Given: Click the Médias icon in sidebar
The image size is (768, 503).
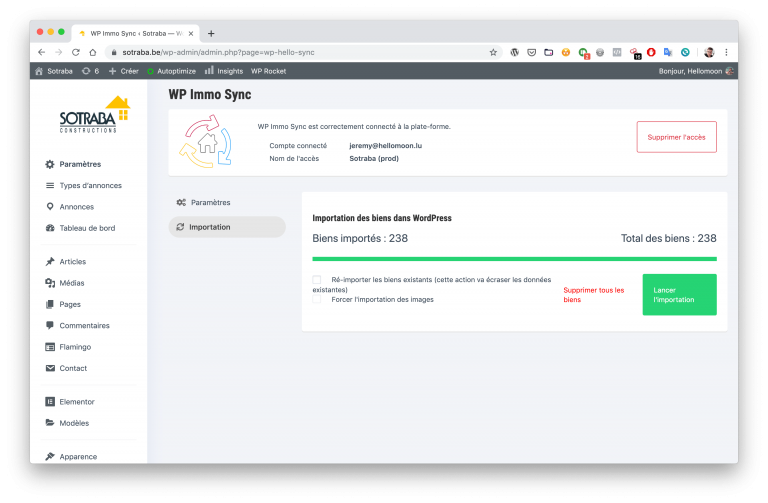Looking at the screenshot, I should tap(50, 283).
